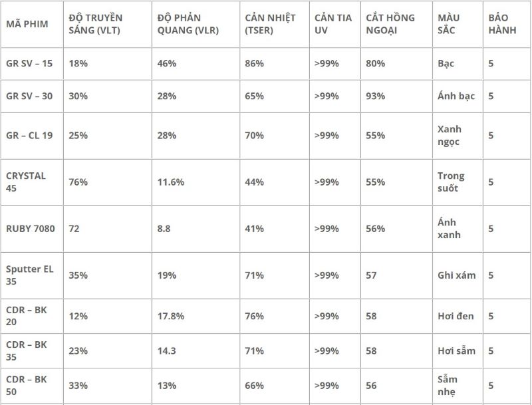Click the BẢO HÀNH column header
Image resolution: width=532 pixels, height=405 pixels.
click(501, 24)
